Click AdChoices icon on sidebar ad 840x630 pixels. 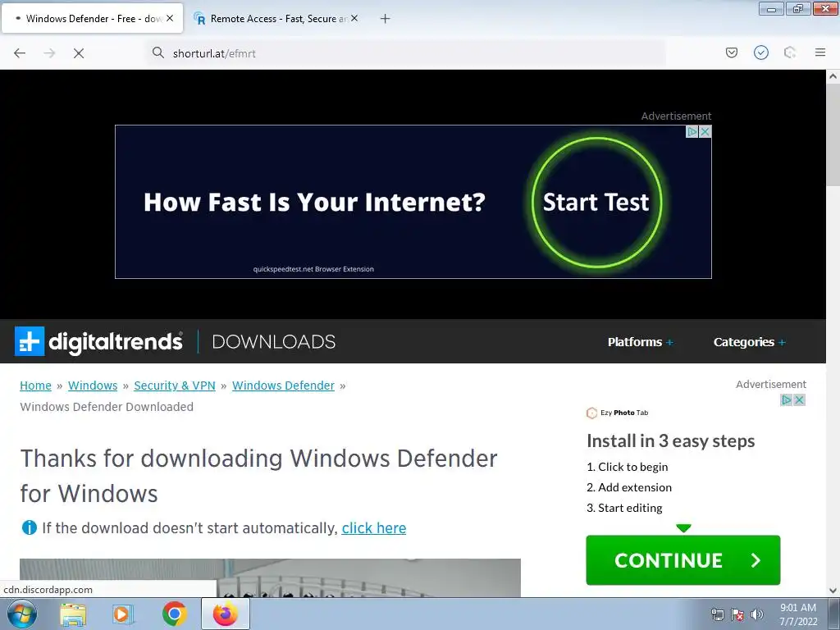pyautogui.click(x=786, y=399)
